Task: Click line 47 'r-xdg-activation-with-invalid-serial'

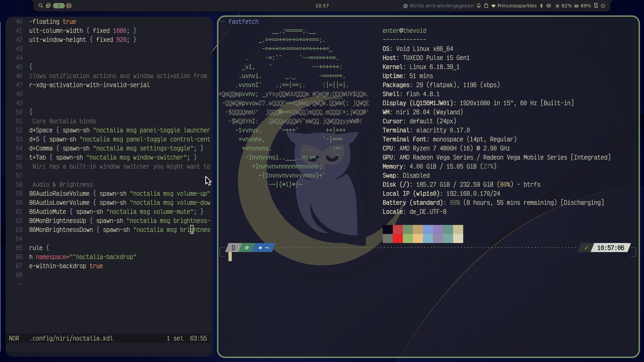Action: [90, 85]
